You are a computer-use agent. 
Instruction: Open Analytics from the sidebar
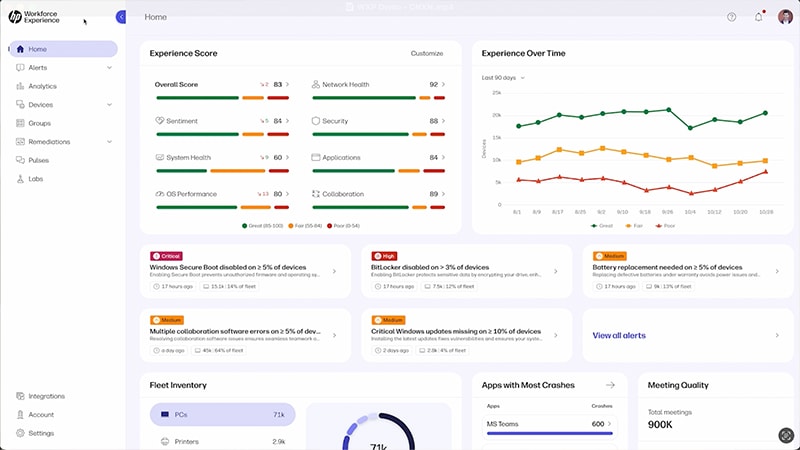tap(42, 86)
